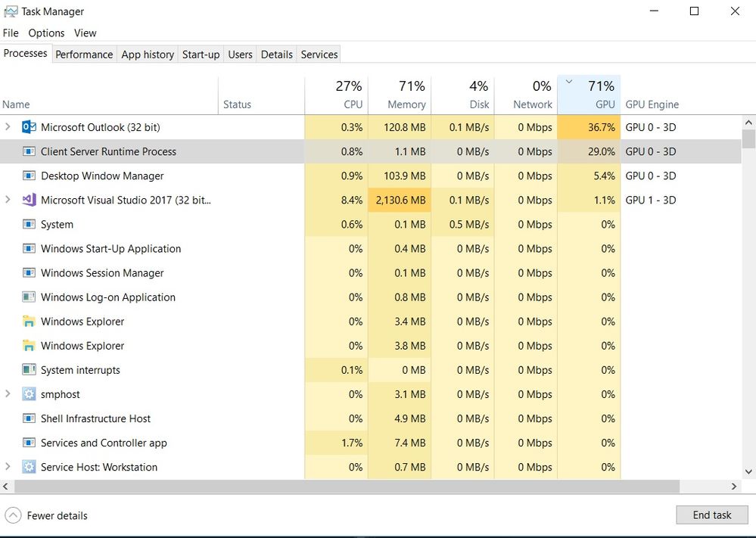Click the Visual Studio 2017 process icon
756x538 pixels.
point(29,200)
